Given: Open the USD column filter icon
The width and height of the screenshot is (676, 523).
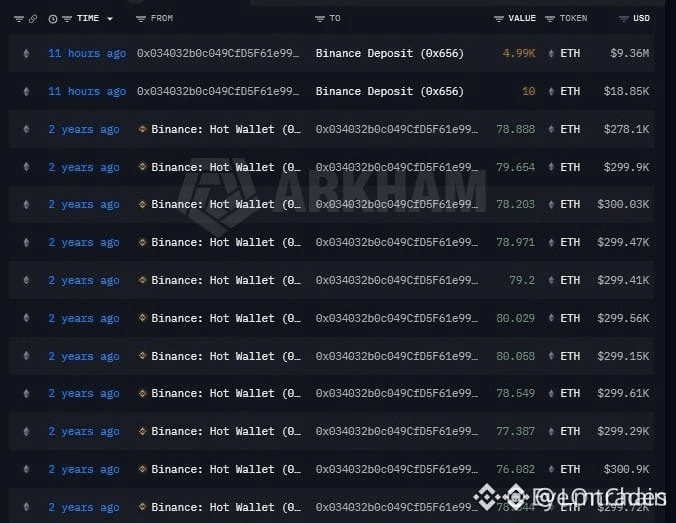Looking at the screenshot, I should pos(623,19).
